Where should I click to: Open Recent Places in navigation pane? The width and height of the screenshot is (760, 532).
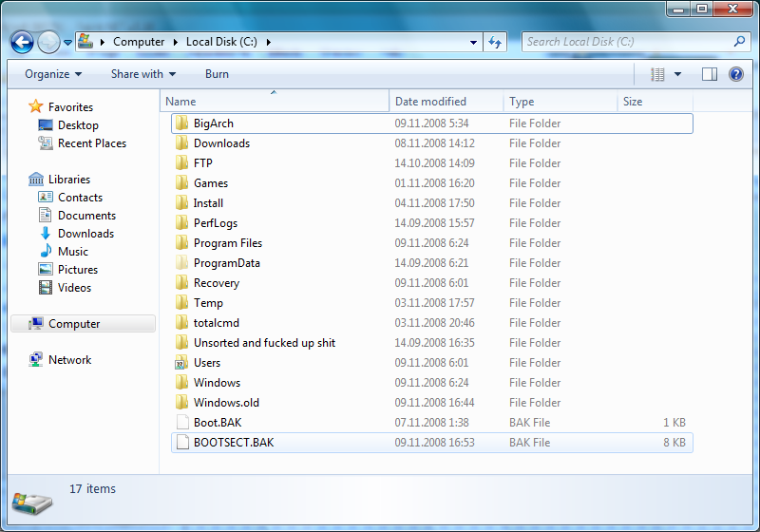92,143
